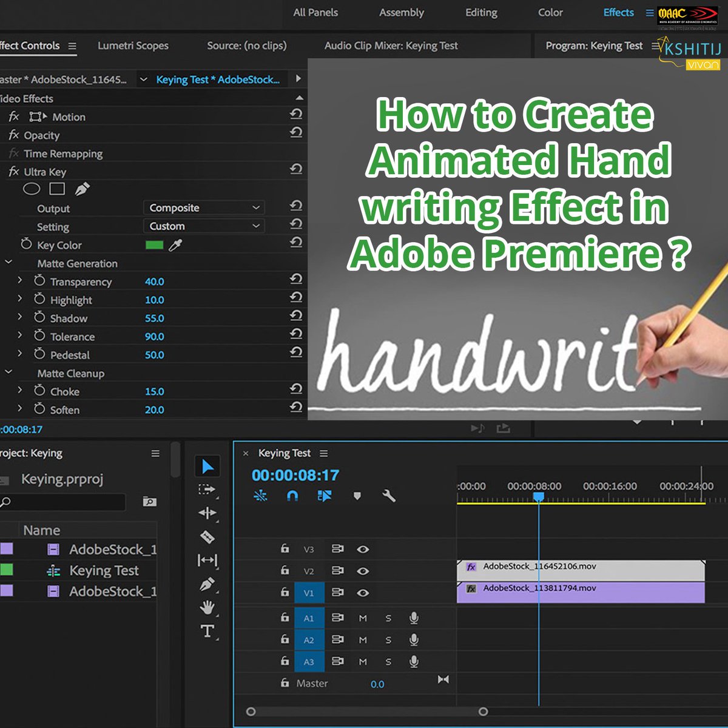Open master clip dropdown arrow
The width and height of the screenshot is (728, 728).
pos(143,79)
